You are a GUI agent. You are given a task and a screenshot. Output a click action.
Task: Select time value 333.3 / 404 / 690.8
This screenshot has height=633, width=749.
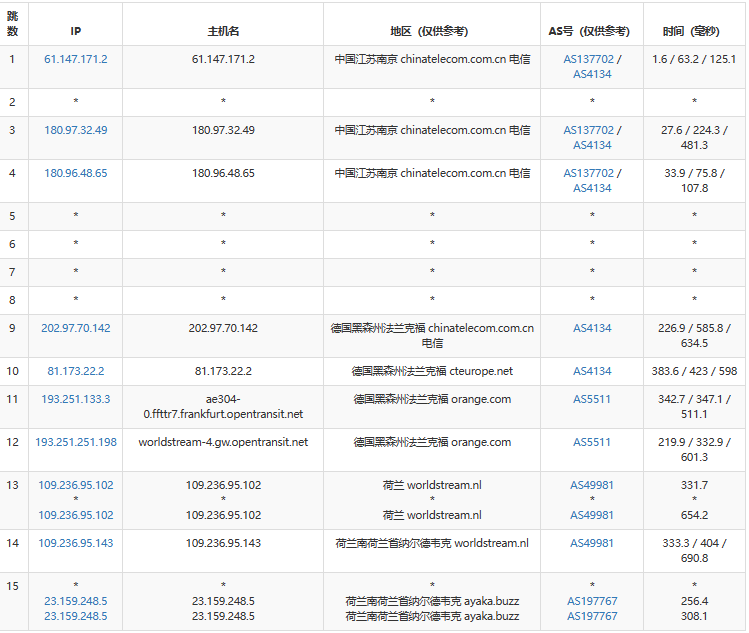694,551
